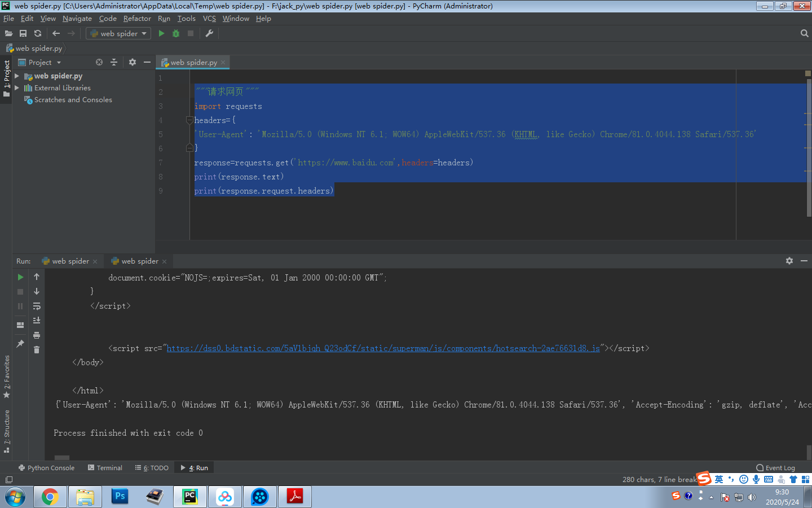
Task: Hide the Run panel with minus icon
Action: (x=804, y=261)
